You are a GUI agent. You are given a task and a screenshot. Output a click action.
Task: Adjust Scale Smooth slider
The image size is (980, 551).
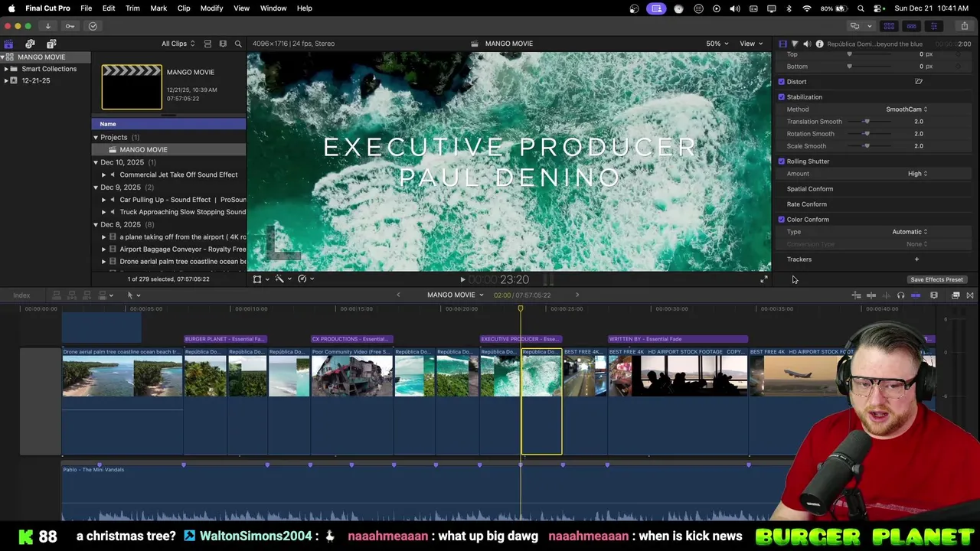pyautogui.click(x=867, y=146)
